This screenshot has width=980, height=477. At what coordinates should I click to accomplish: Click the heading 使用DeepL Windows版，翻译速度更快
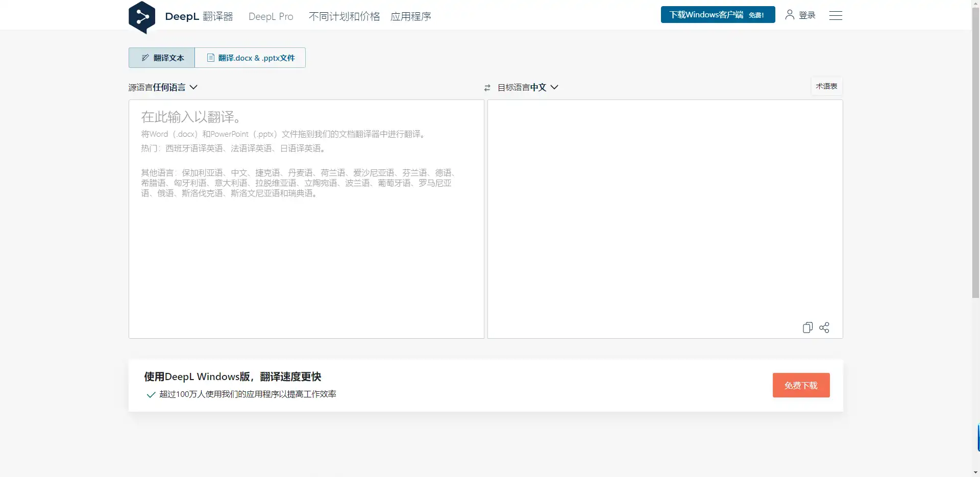232,376
